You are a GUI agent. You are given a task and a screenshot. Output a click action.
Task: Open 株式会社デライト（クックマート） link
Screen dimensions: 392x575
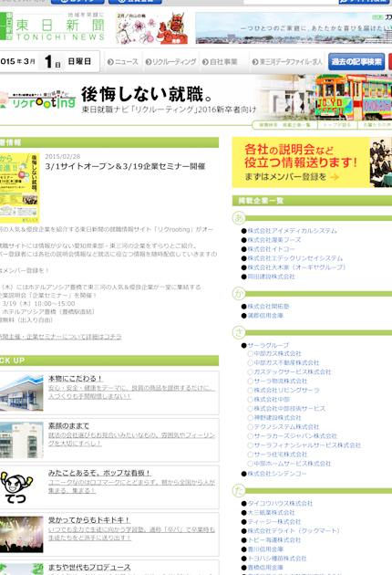click(294, 530)
